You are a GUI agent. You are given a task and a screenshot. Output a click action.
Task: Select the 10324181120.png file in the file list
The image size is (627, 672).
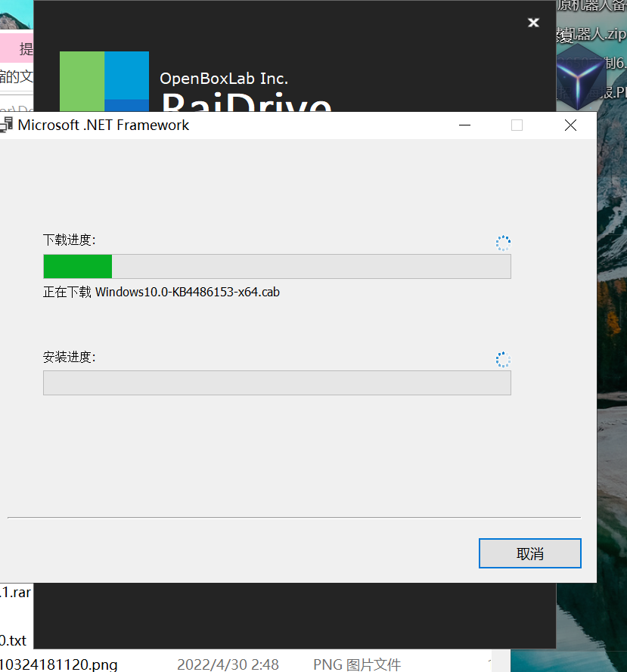[x=59, y=664]
